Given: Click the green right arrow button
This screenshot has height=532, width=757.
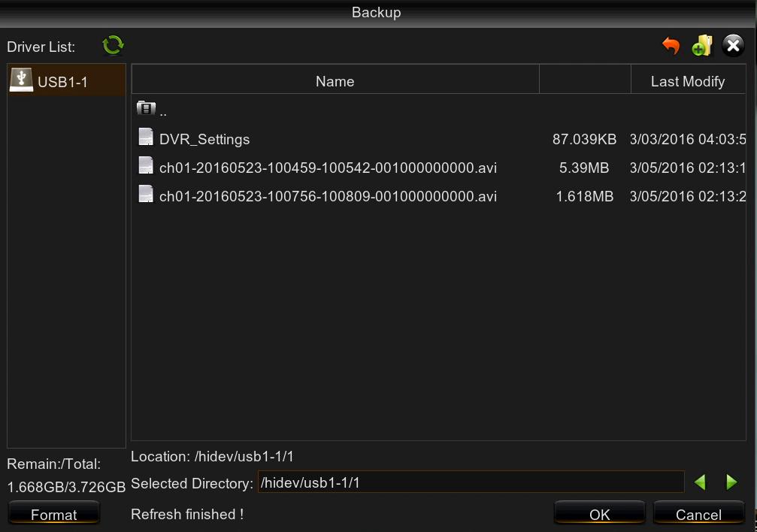Looking at the screenshot, I should pyautogui.click(x=731, y=482).
